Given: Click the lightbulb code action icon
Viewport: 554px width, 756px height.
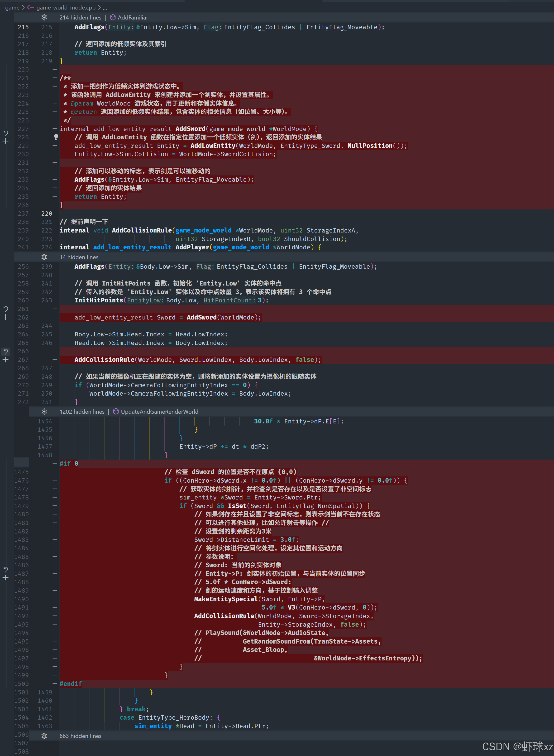Looking at the screenshot, I should pos(56,137).
